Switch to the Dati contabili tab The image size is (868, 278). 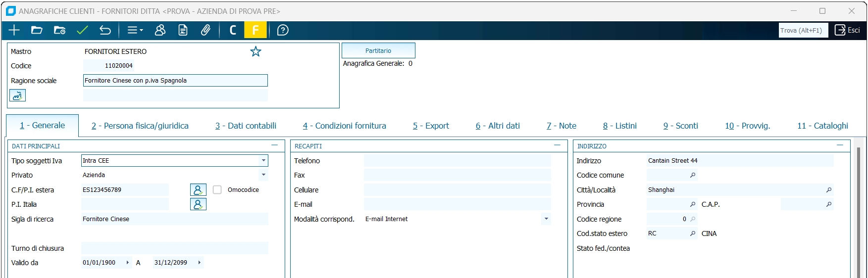(246, 126)
